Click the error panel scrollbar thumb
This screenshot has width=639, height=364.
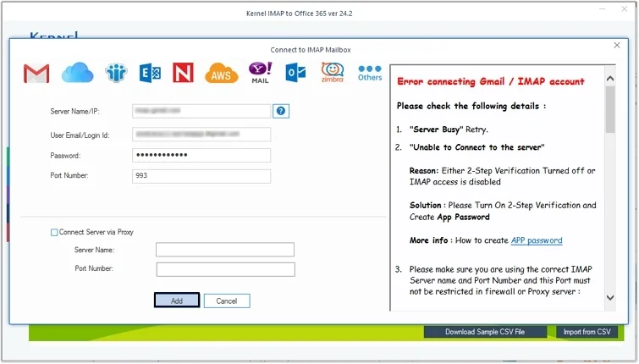(x=610, y=109)
